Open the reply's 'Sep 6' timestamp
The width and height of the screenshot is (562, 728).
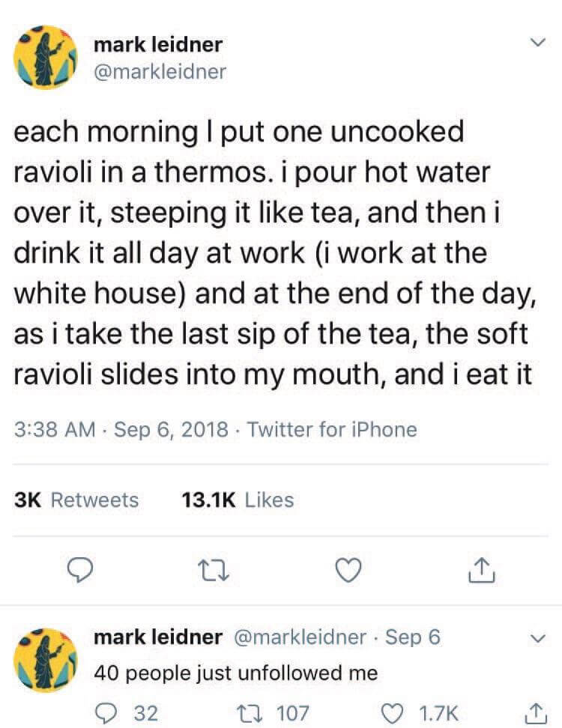(x=413, y=637)
